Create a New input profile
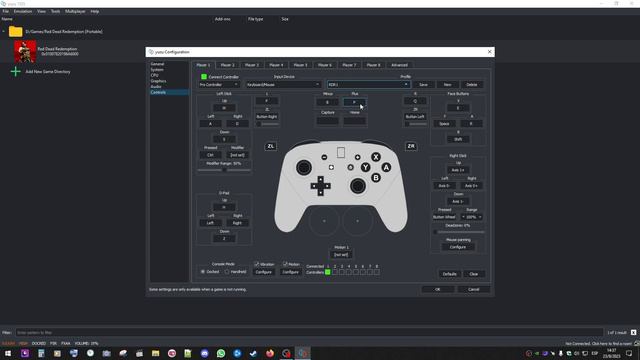 pos(447,84)
